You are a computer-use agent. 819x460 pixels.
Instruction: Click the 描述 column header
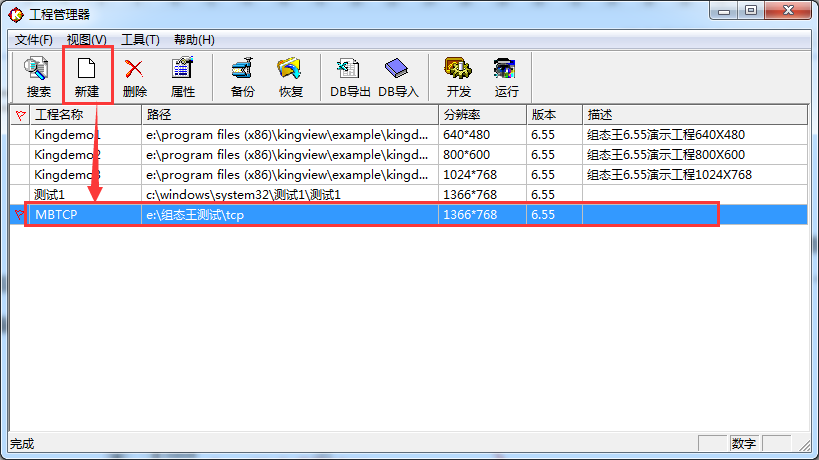[x=694, y=115]
